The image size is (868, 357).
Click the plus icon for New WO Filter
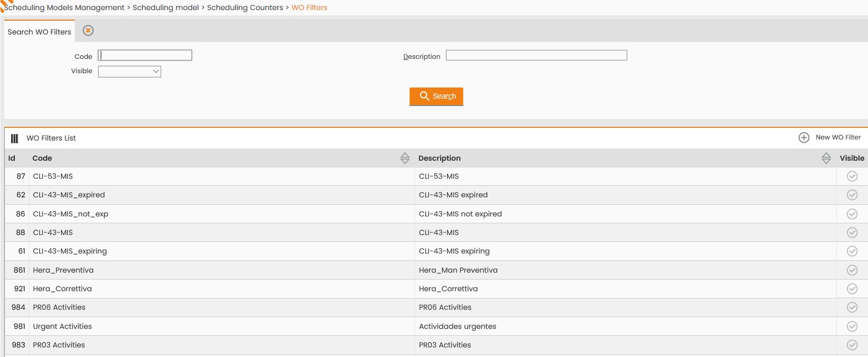click(x=804, y=137)
